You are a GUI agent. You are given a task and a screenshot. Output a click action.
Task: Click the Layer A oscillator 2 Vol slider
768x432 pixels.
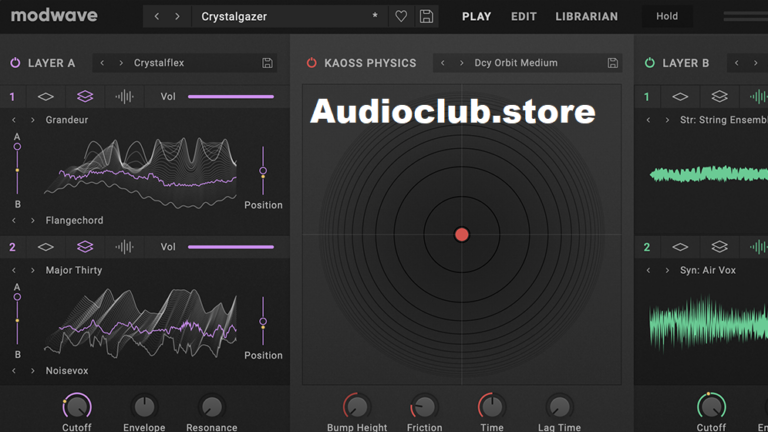(x=231, y=247)
